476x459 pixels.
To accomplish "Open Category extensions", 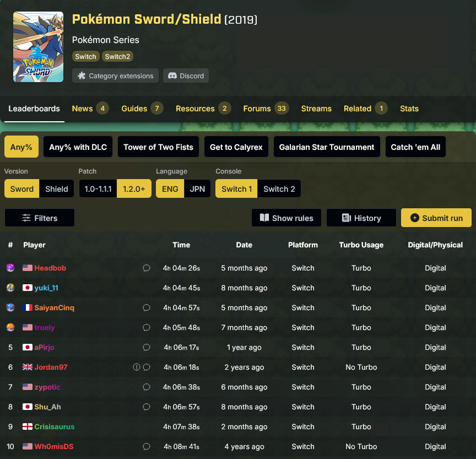I will (x=115, y=75).
